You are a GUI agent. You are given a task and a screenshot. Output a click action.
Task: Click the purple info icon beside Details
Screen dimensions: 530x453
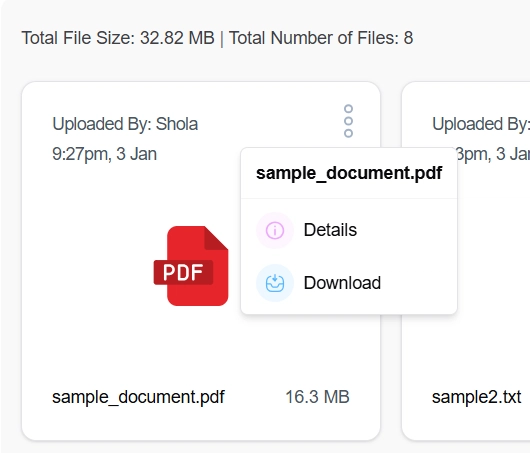coord(275,230)
